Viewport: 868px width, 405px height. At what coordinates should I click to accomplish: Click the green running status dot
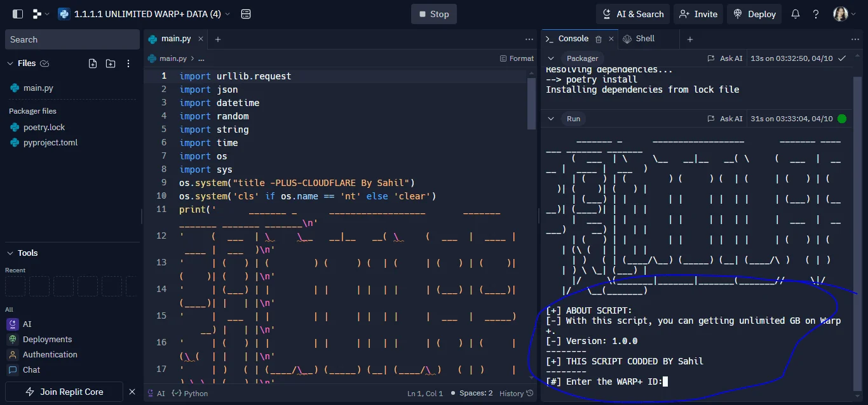pos(842,119)
